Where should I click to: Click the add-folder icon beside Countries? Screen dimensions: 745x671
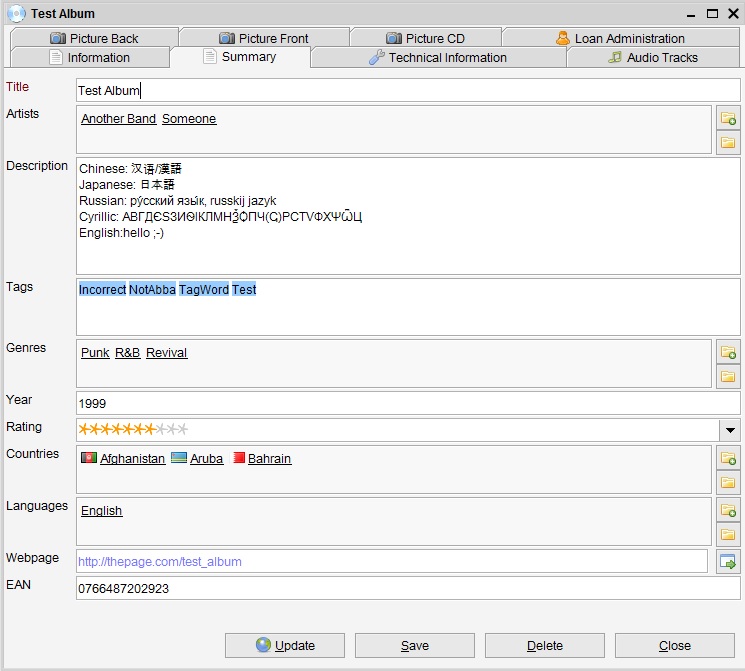point(728,458)
